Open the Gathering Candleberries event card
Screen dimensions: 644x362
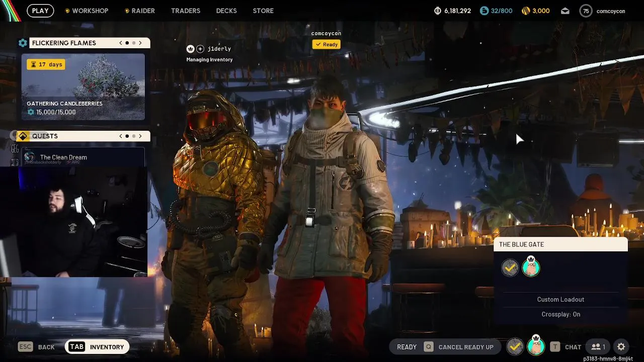click(83, 87)
